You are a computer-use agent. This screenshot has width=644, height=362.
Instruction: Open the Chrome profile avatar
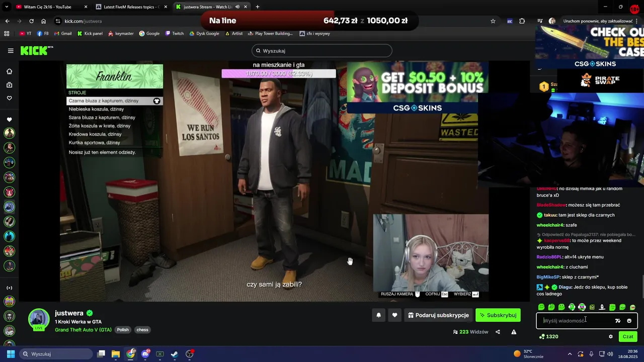pos(552,21)
